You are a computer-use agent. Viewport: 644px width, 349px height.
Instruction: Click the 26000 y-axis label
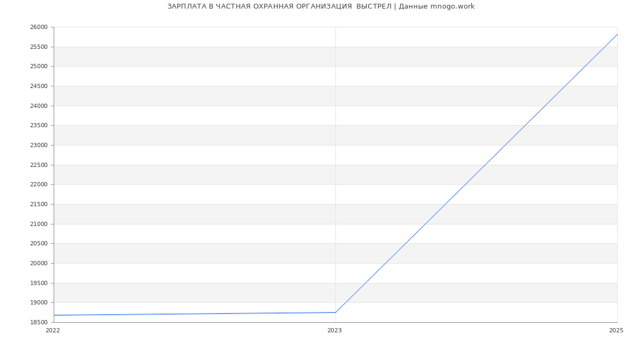tap(39, 27)
